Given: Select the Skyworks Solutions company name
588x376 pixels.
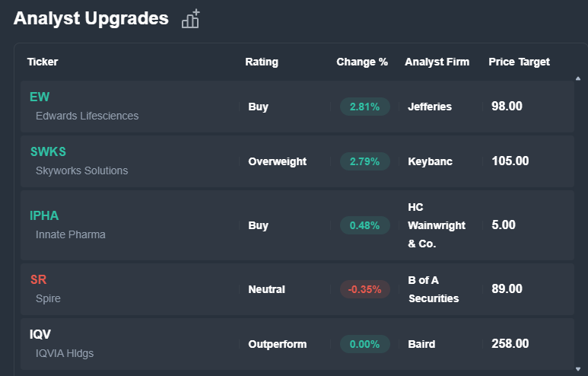Looking at the screenshot, I should 81,170.
